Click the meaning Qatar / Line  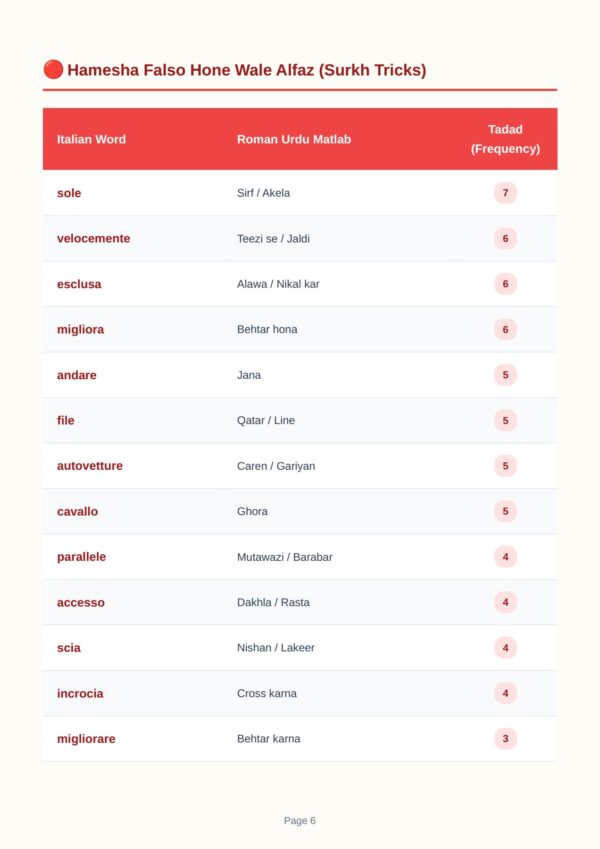pyautogui.click(x=266, y=420)
